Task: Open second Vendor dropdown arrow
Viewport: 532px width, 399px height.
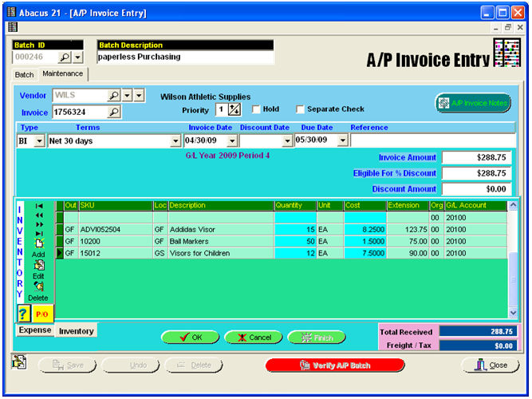Action: pyautogui.click(x=139, y=96)
